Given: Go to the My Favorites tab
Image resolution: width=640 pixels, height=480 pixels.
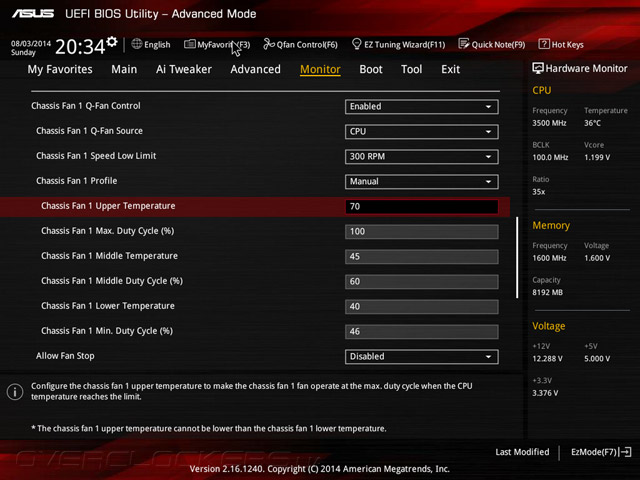Looking at the screenshot, I should [60, 69].
